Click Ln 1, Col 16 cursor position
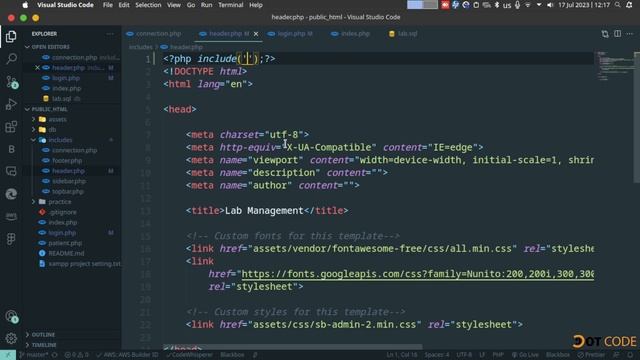640x360 pixels. click(x=402, y=355)
